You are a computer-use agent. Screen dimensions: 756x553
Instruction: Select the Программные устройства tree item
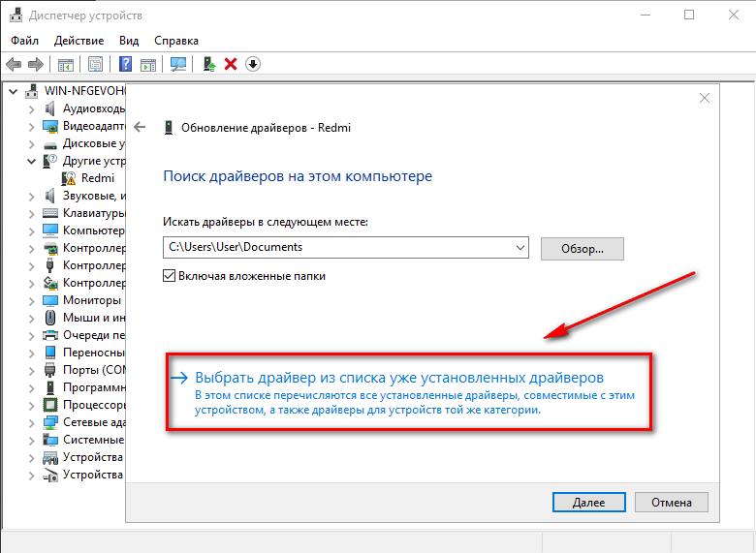pos(94,387)
